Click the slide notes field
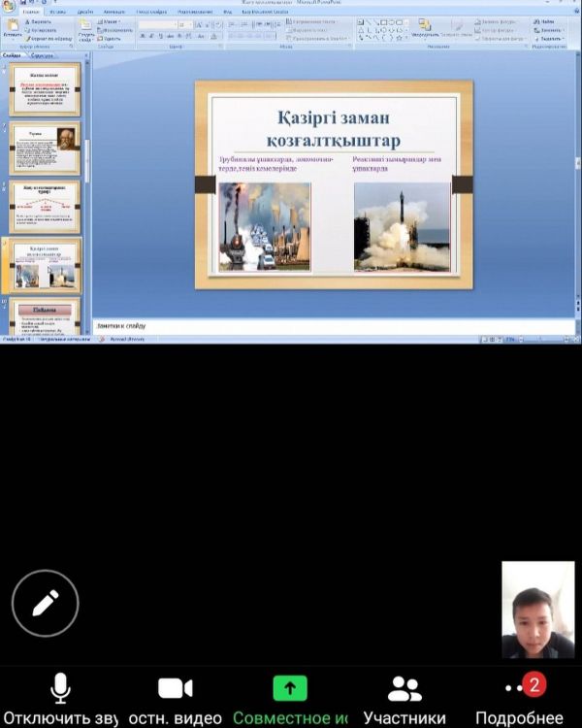The width and height of the screenshot is (582, 728). click(x=330, y=325)
